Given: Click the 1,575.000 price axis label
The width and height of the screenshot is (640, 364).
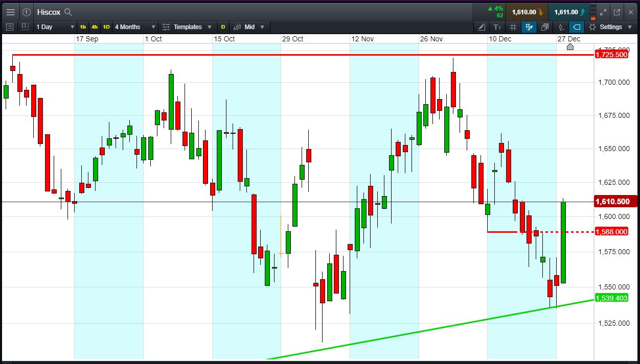Looking at the screenshot, I should pyautogui.click(x=614, y=252).
